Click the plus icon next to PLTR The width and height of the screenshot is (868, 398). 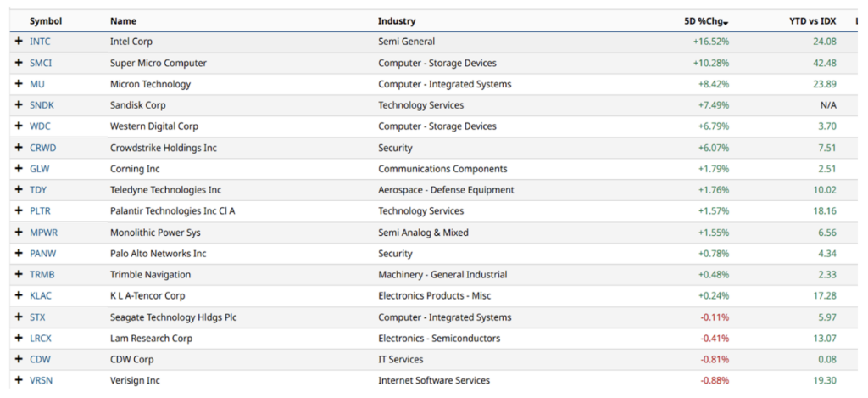pos(19,211)
